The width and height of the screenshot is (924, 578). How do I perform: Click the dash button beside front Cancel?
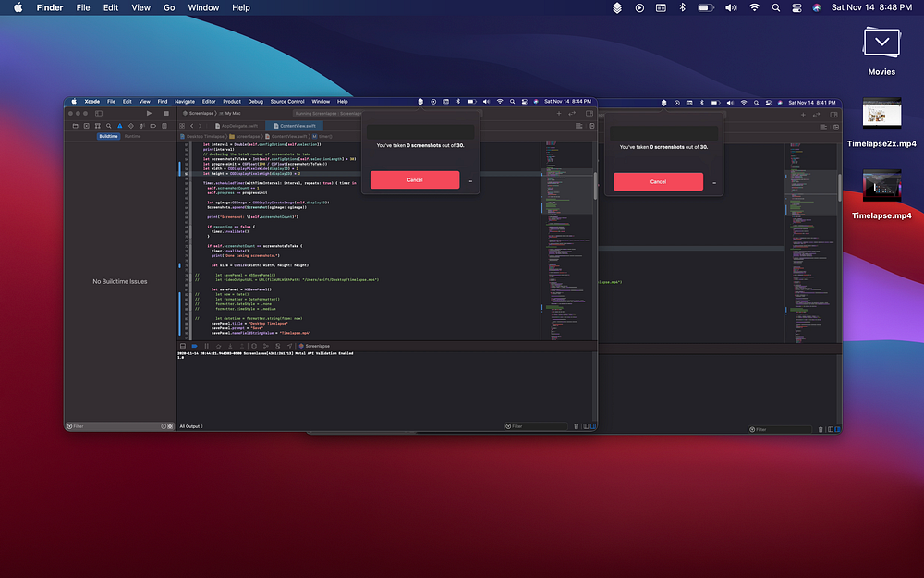click(x=470, y=181)
